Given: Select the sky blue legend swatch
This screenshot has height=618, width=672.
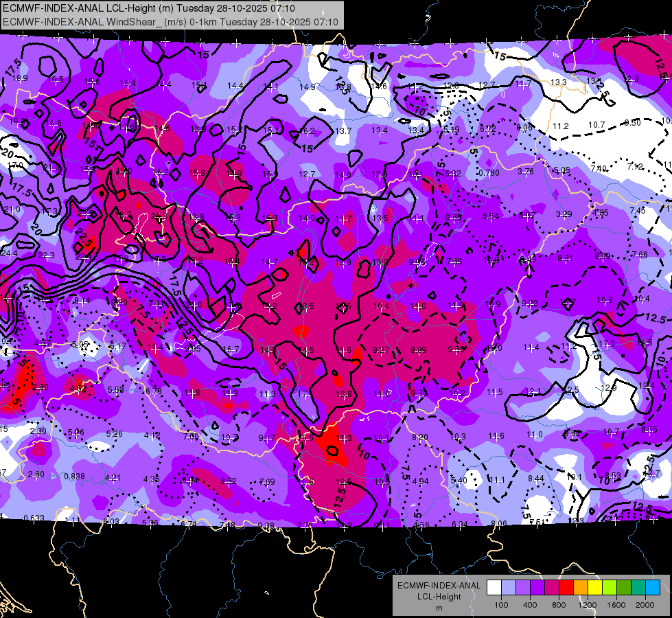Looking at the screenshot, I should (653, 588).
